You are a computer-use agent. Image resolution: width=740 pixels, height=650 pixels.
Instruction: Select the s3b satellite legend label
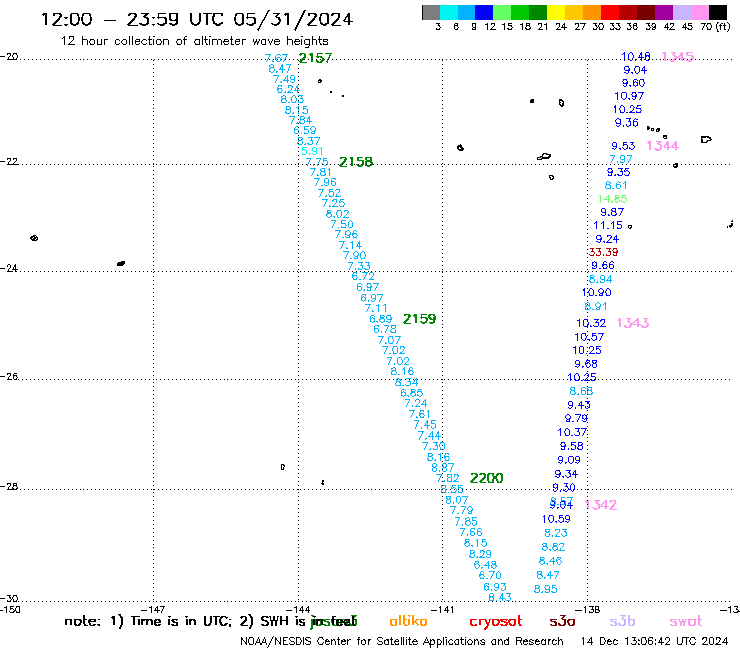tap(622, 621)
